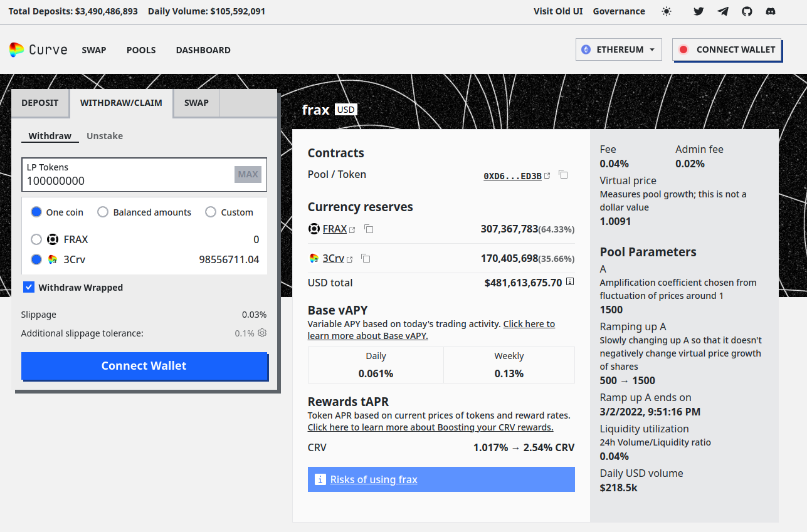Click the Virtual price value 1.0091
The height and width of the screenshot is (532, 807).
coord(616,221)
